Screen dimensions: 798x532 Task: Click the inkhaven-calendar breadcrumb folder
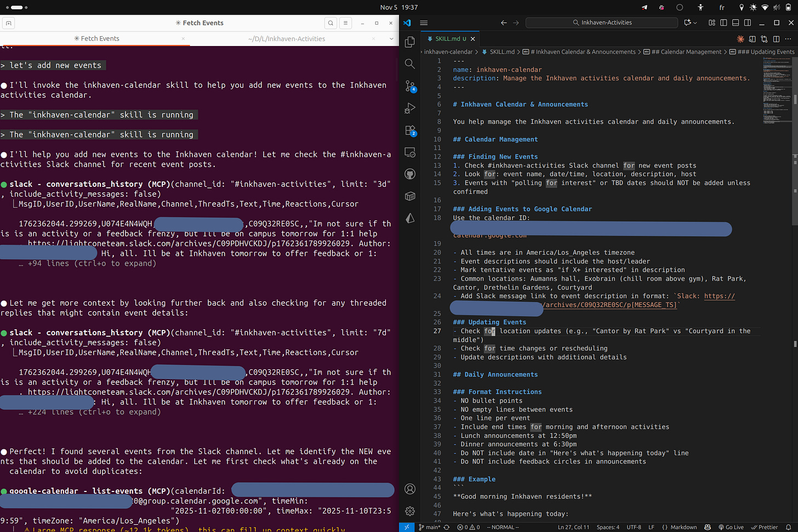coord(448,52)
